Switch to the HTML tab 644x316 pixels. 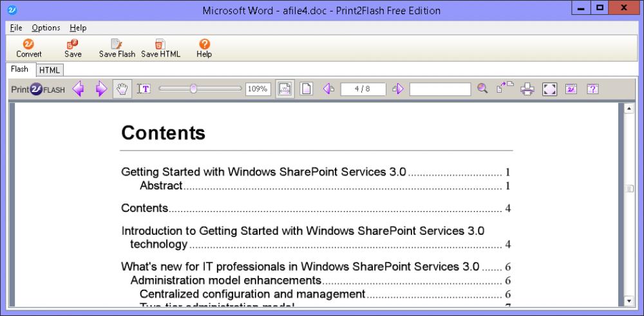coord(50,70)
